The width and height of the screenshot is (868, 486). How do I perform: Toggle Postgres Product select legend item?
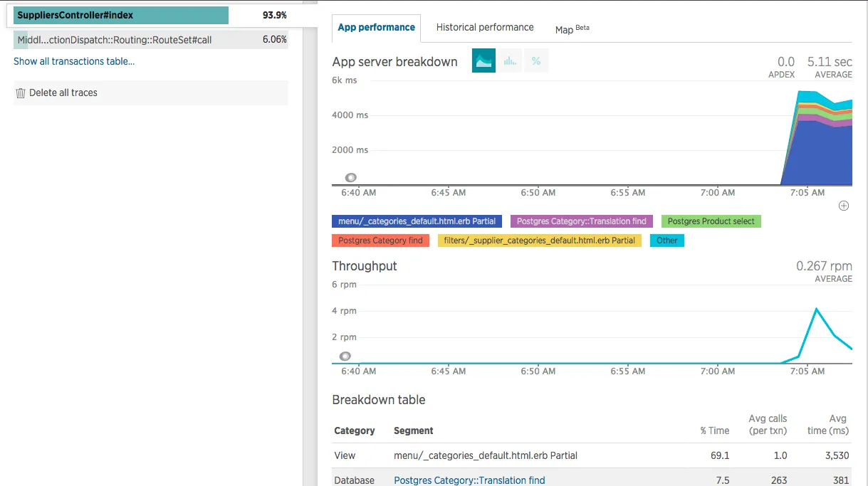tap(711, 221)
